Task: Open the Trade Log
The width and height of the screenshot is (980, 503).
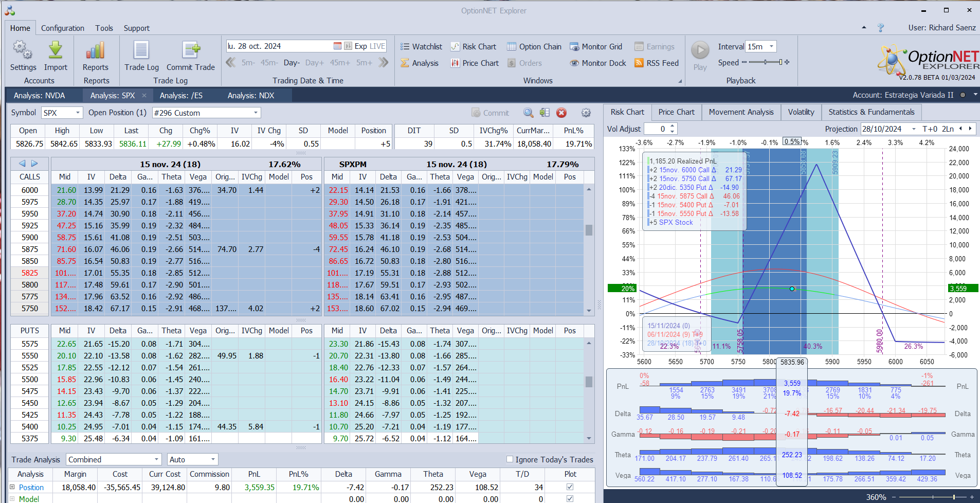Action: (141, 56)
